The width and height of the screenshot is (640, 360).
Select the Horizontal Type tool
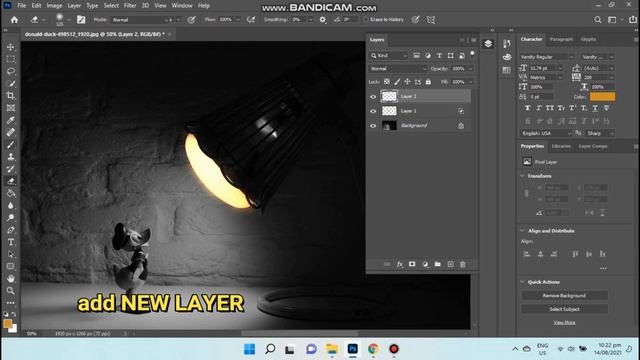[x=11, y=242]
